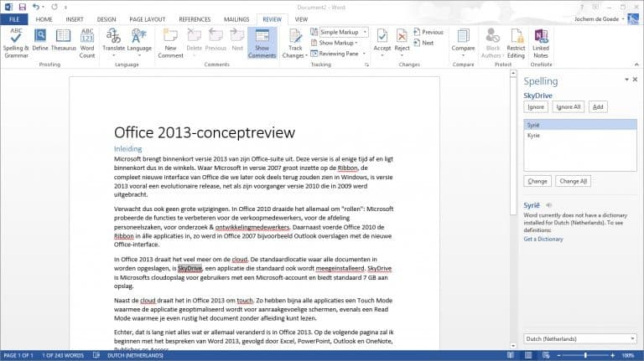Click Ignore in Spelling pane
Image resolution: width=644 pixels, height=361 pixels.
536,107
